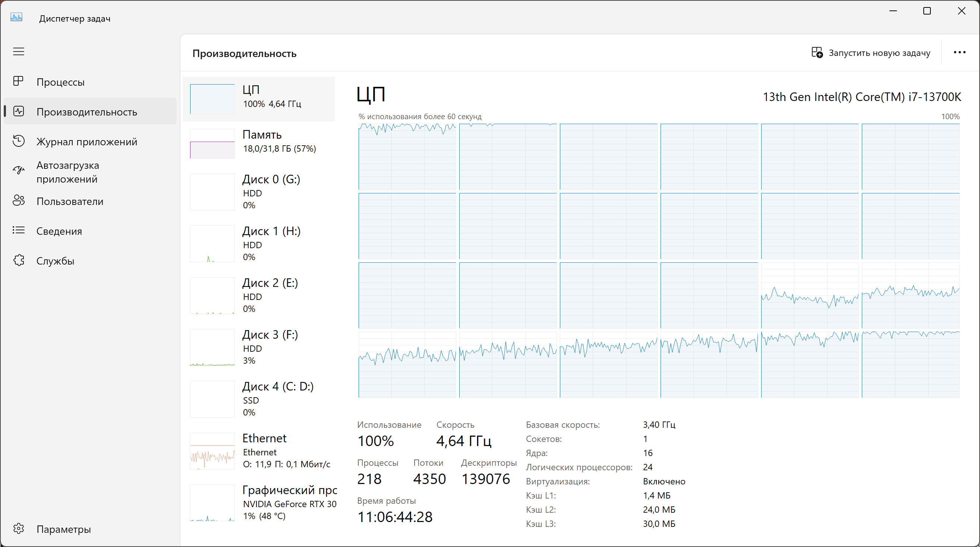Select the Производительность navigation tab
Image resolution: width=980 pixels, height=547 pixels.
87,112
